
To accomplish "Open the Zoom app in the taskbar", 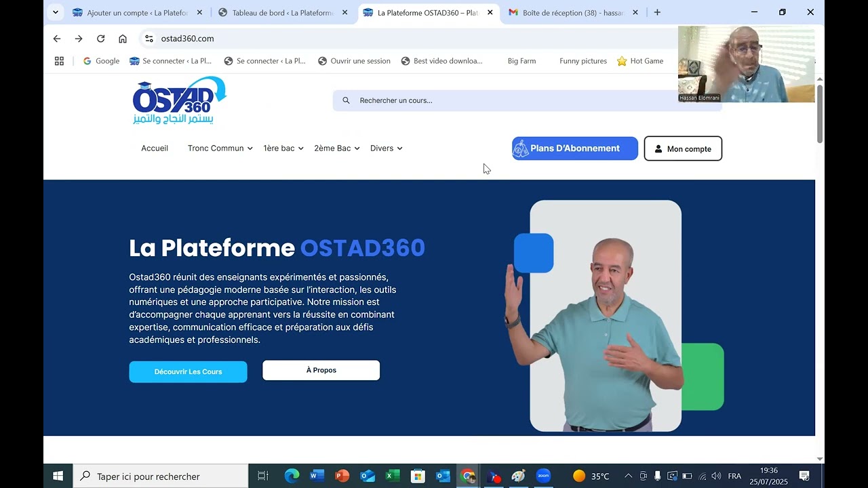I will tap(543, 476).
